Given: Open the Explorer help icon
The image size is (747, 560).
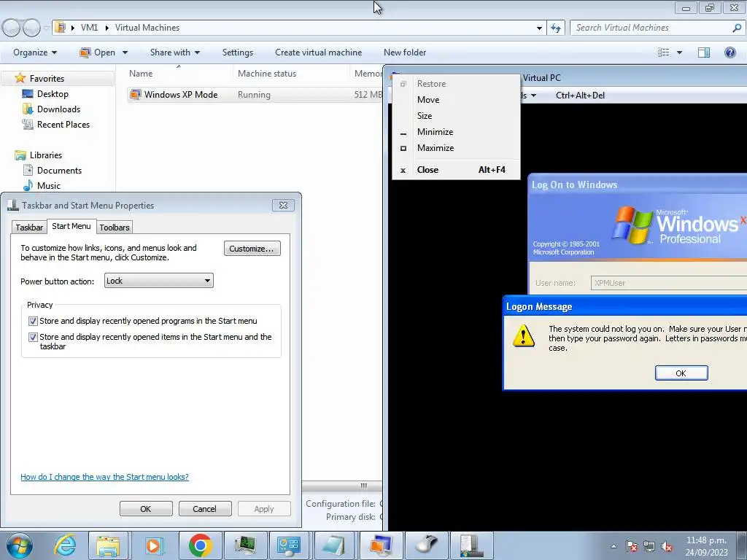Looking at the screenshot, I should (x=729, y=52).
